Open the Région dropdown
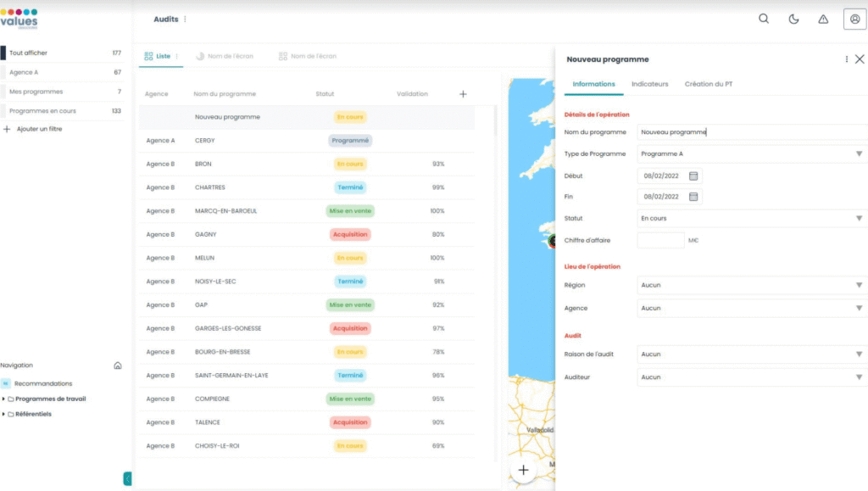The height and width of the screenshot is (491, 868). click(x=752, y=285)
